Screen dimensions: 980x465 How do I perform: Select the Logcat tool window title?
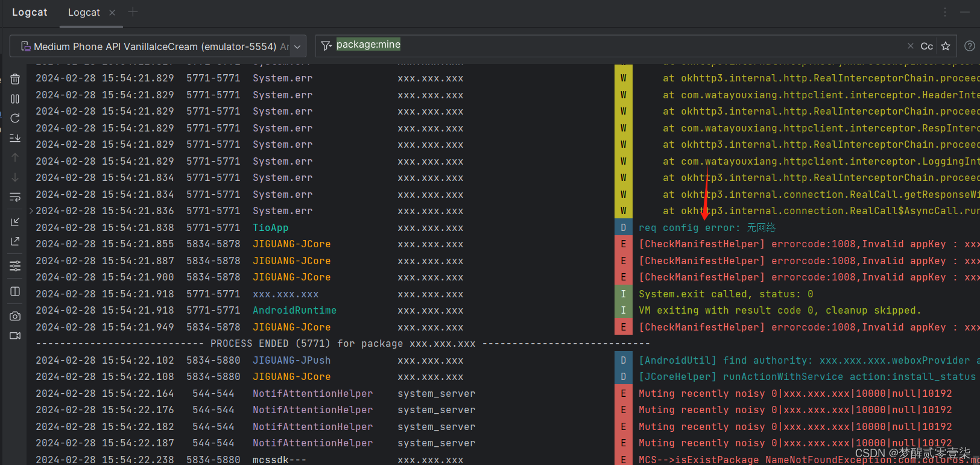click(30, 12)
